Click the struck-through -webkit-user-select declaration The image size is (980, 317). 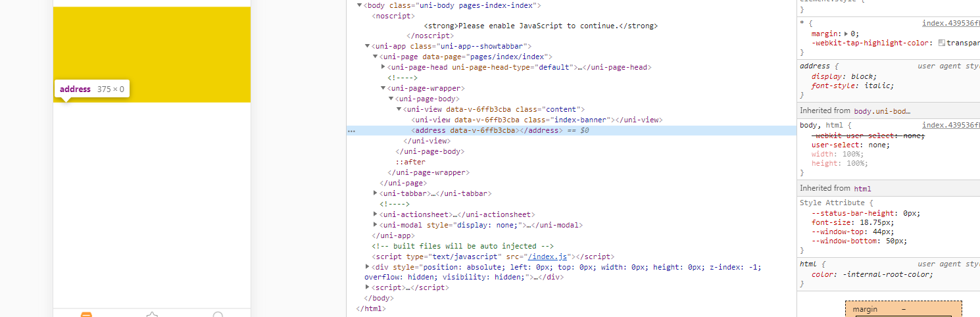point(868,135)
